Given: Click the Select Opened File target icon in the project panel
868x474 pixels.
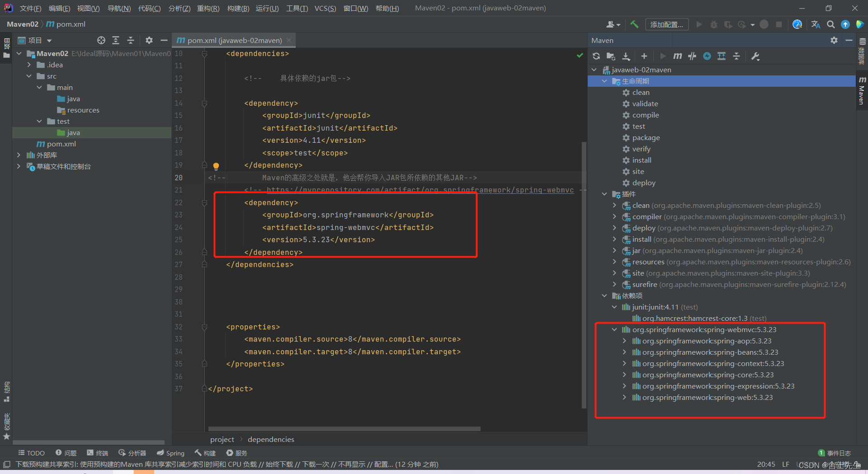Looking at the screenshot, I should point(101,40).
